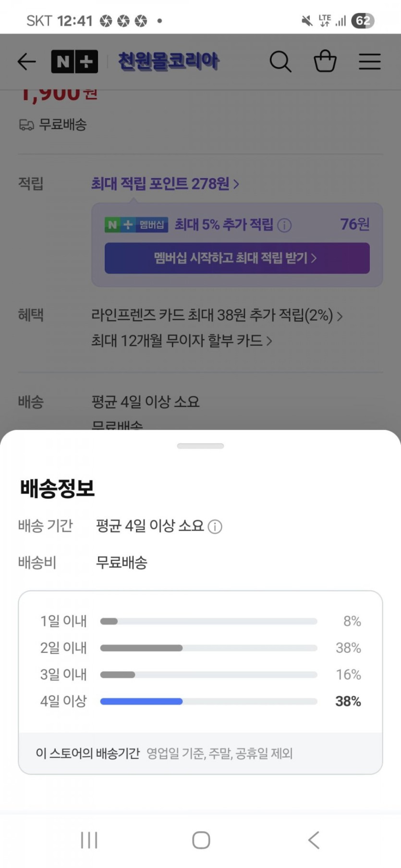Open the shopping cart icon
This screenshot has height=868, width=401.
(x=325, y=61)
